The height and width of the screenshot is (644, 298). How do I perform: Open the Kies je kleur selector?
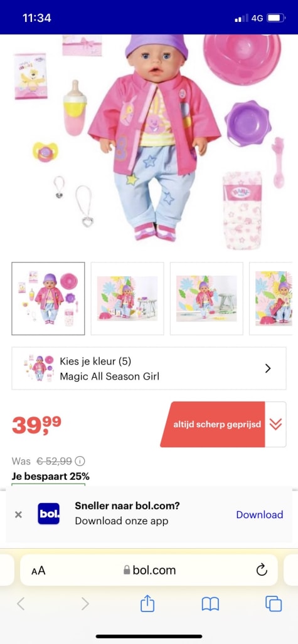coord(149,368)
